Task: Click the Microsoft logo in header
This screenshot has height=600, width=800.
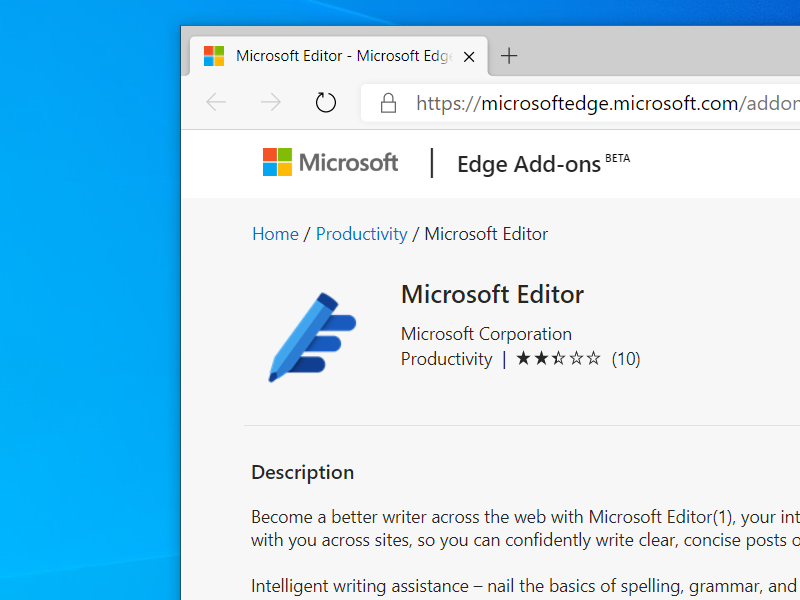Action: (330, 163)
